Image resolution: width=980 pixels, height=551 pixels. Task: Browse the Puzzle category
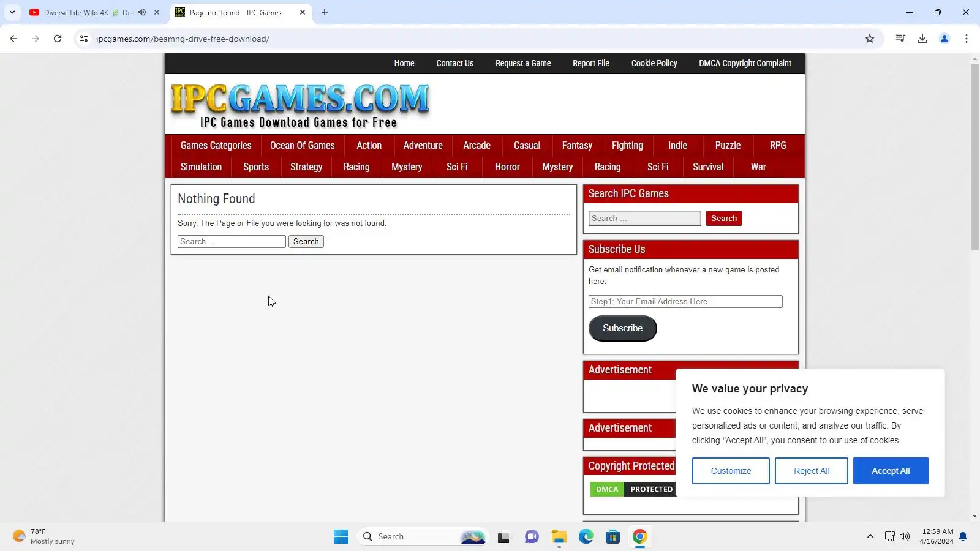[728, 146]
